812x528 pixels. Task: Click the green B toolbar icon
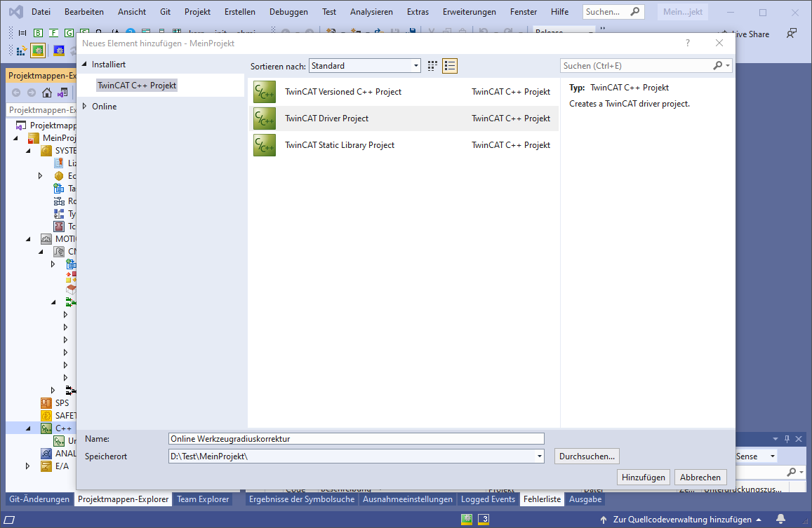(39, 33)
